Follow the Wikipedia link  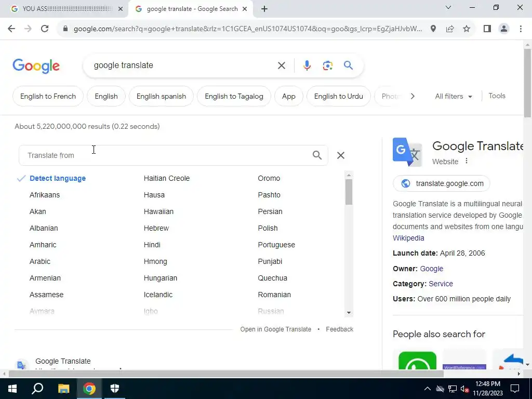pyautogui.click(x=408, y=238)
